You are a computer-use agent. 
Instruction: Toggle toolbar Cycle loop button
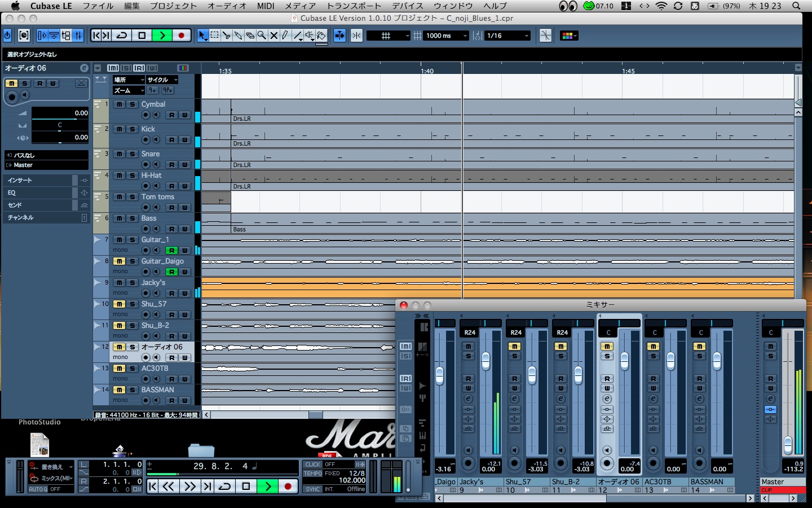point(121,36)
